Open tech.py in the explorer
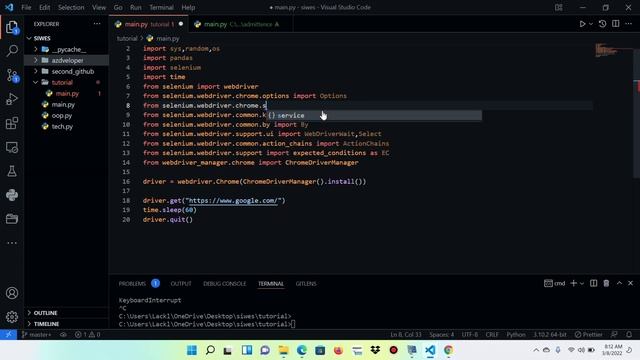Viewport: 640px width, 360px height. pos(67,127)
